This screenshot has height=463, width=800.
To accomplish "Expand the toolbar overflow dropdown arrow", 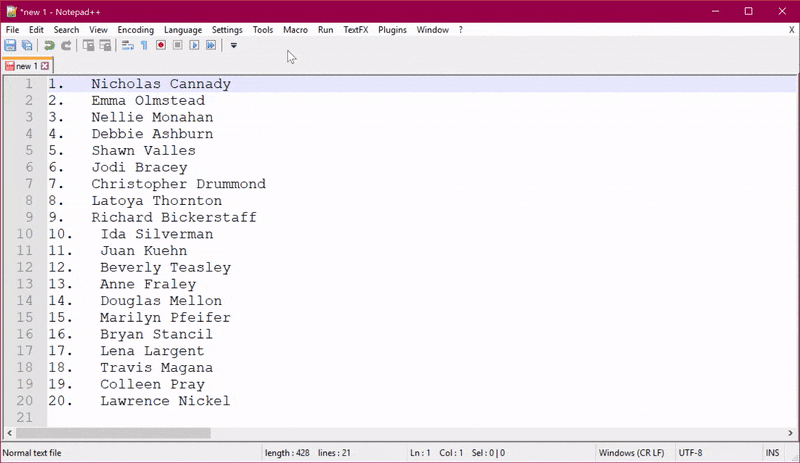I will coord(234,46).
